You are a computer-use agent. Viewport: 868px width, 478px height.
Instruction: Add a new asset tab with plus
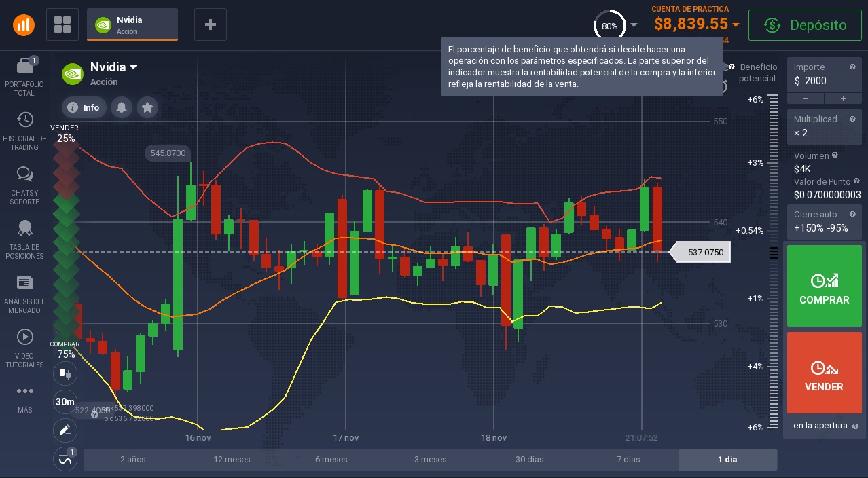pyautogui.click(x=211, y=25)
